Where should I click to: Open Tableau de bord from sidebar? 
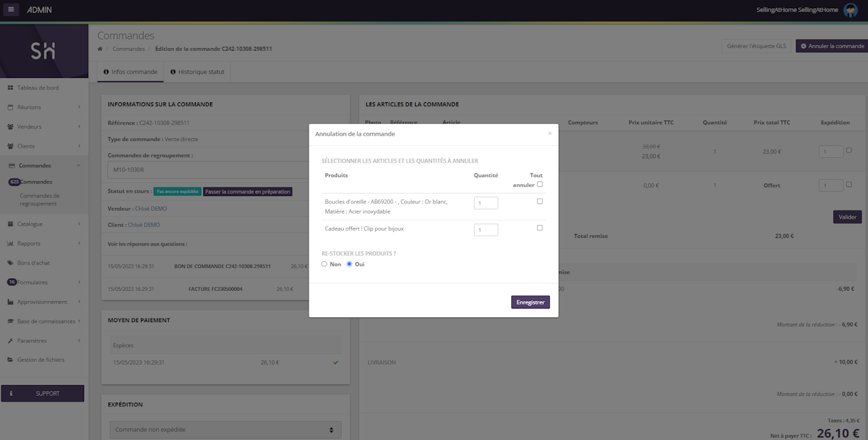[x=38, y=88]
